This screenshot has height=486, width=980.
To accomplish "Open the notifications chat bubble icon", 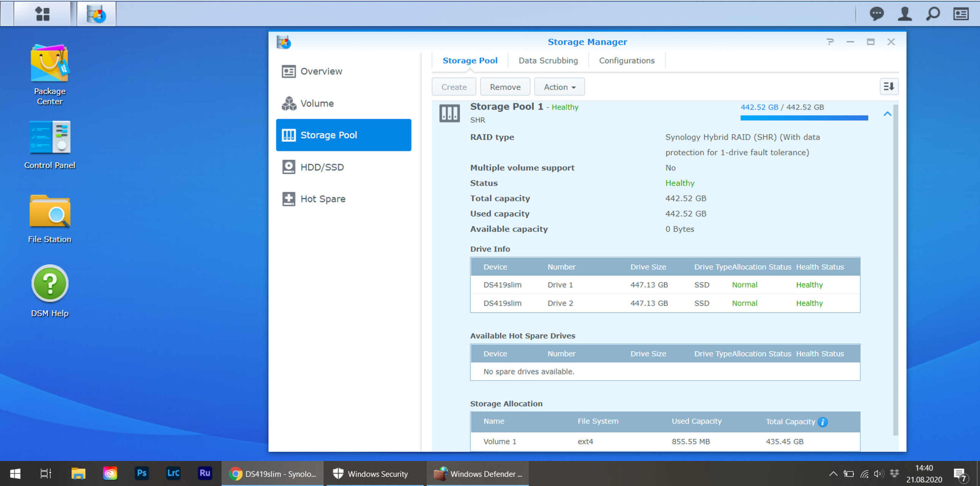I will [877, 14].
